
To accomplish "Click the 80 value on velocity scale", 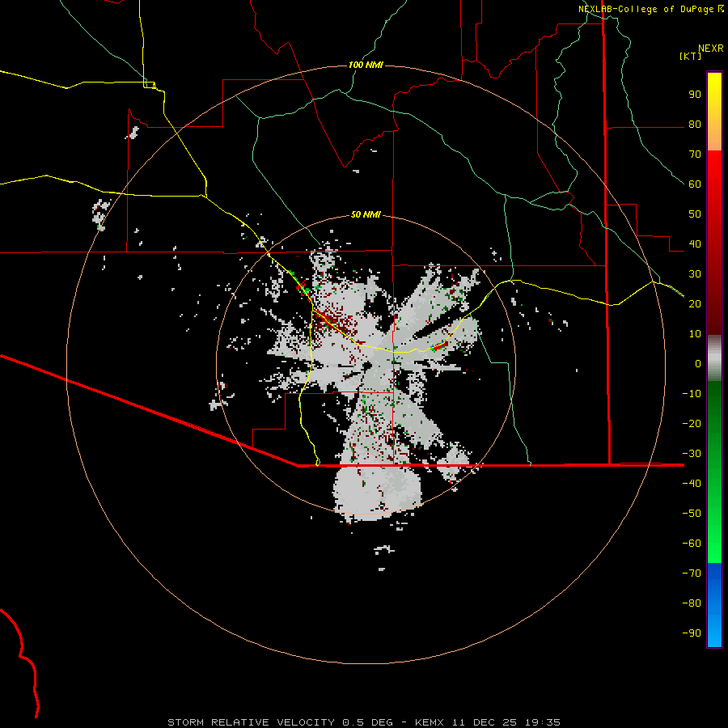I will coord(695,125).
